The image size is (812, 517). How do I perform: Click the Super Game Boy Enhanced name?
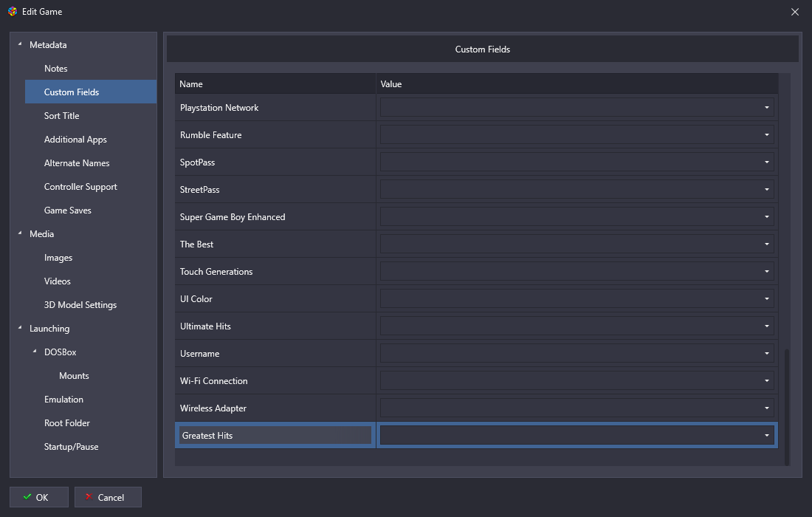tap(233, 217)
